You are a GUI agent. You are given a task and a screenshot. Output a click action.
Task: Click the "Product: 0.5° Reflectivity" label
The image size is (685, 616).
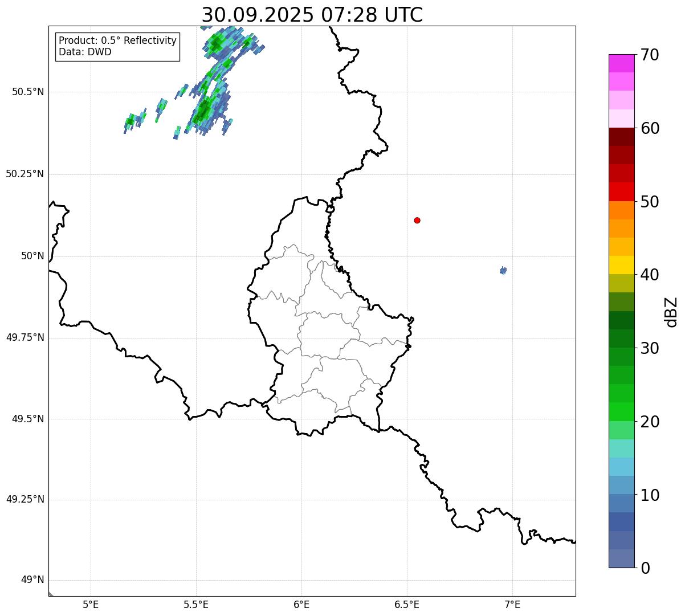click(117, 41)
